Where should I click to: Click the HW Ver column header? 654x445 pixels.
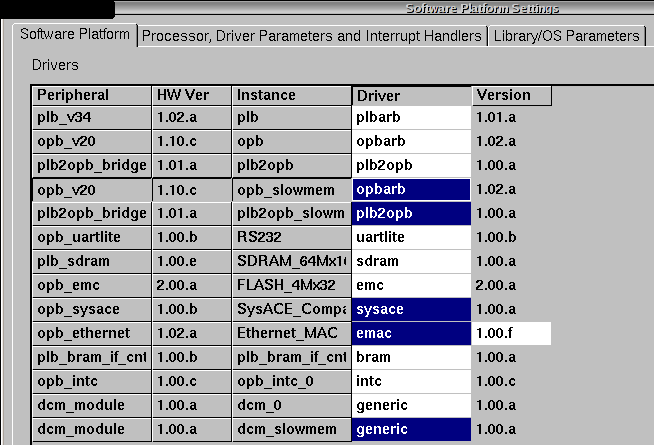click(x=191, y=96)
